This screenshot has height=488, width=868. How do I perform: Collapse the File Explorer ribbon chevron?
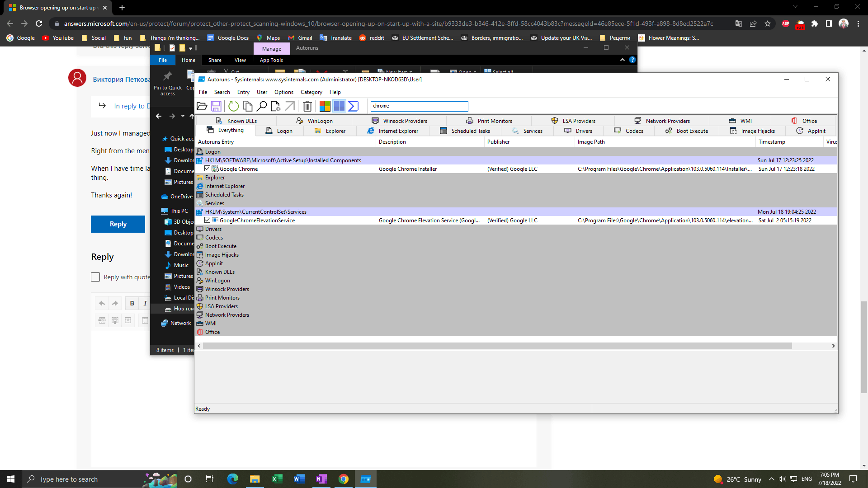coord(623,59)
